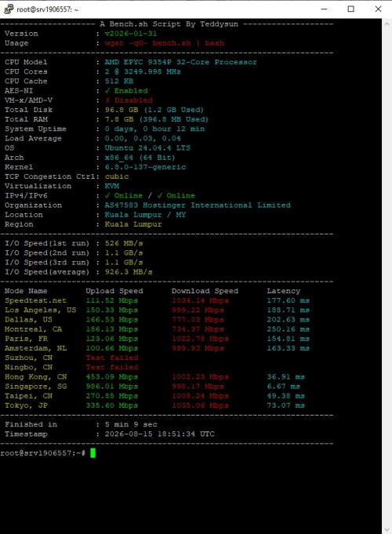Maximize the terminal window
The image size is (392, 534).
pos(350,9)
